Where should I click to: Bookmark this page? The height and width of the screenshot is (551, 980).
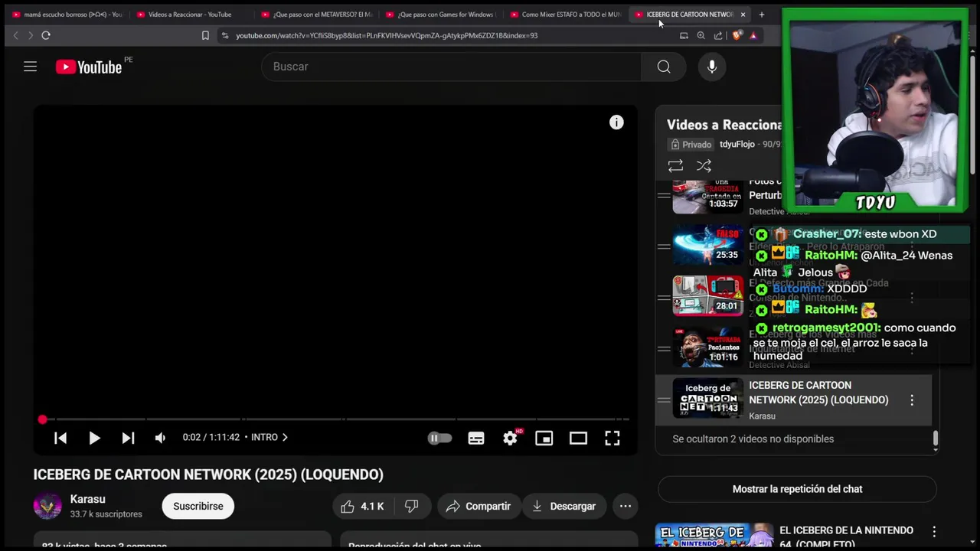click(x=205, y=35)
